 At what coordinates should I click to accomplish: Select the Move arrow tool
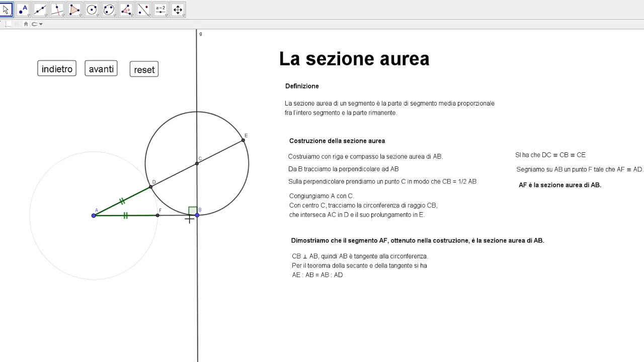(6, 10)
